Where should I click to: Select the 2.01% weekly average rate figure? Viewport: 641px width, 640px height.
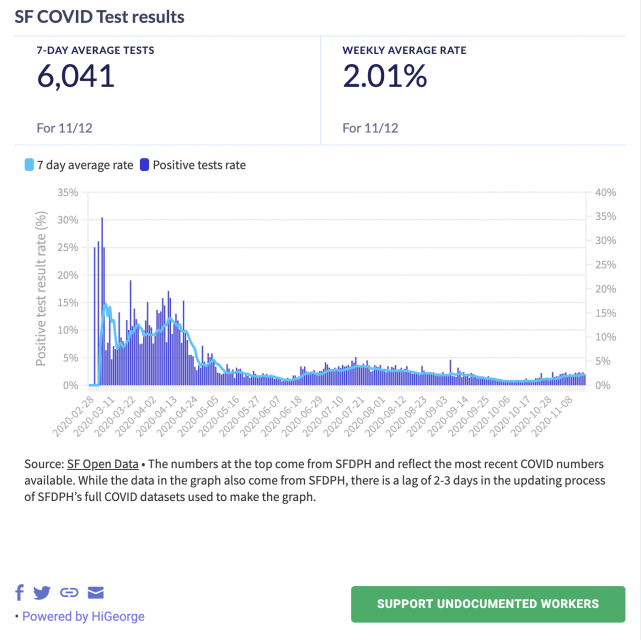[x=384, y=76]
